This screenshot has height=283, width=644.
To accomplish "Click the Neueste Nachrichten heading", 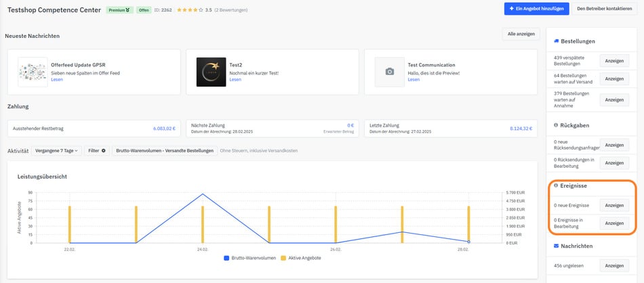I will tap(32, 36).
